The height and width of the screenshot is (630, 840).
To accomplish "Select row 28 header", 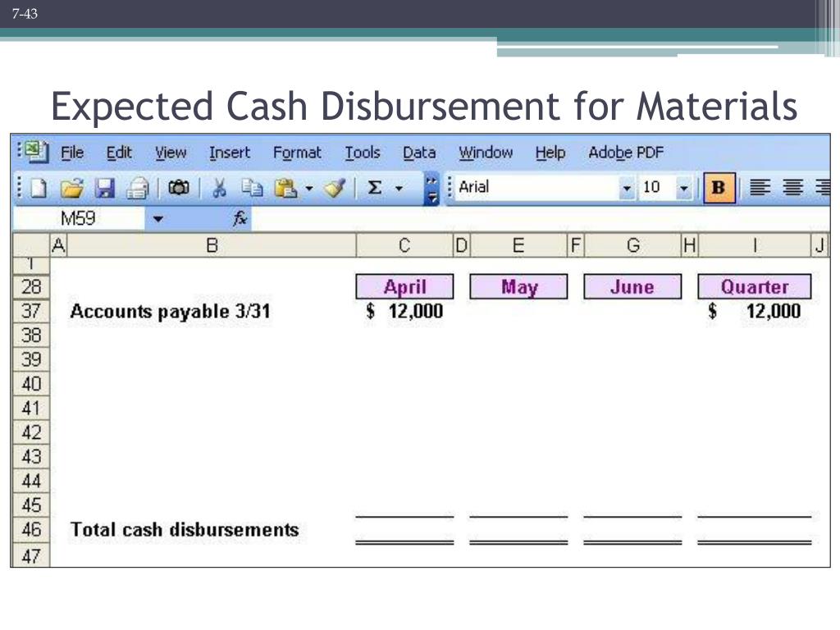I will (31, 286).
